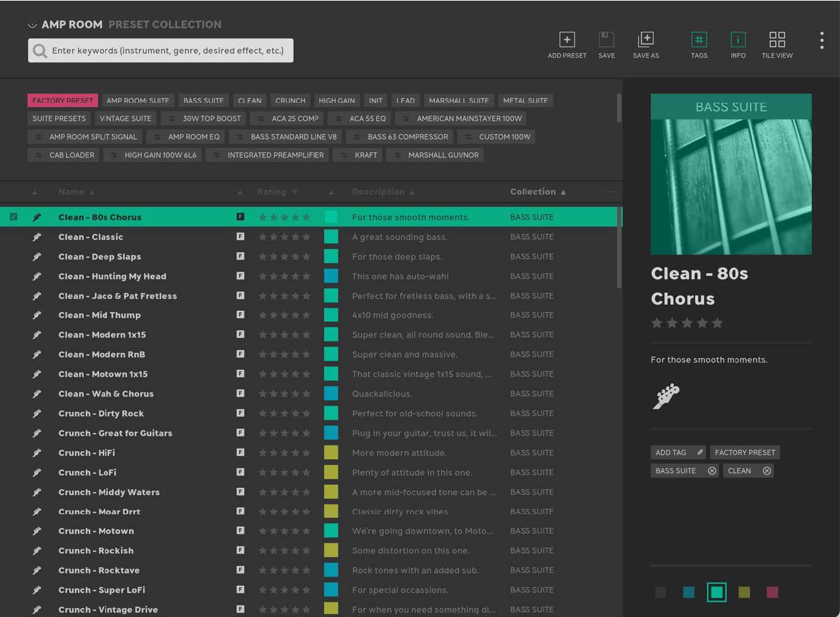
Task: Uncheck the Clean - 80s Chorus checkbox
Action: click(x=13, y=217)
